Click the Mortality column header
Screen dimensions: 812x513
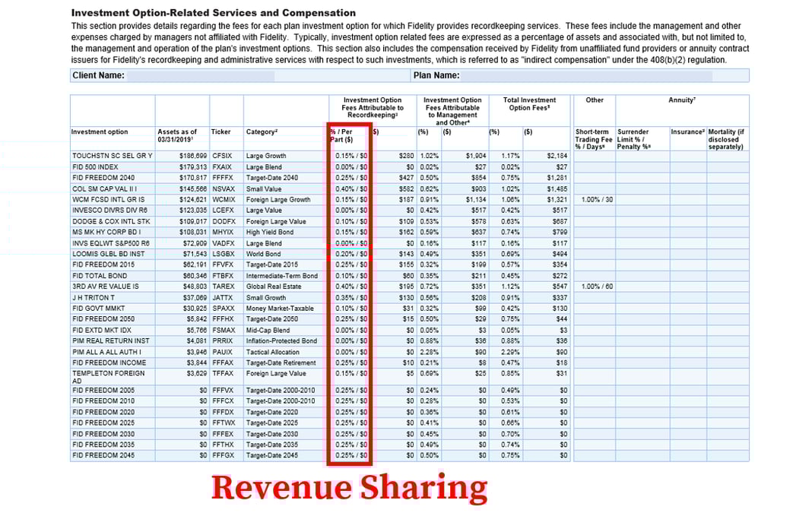tap(726, 139)
